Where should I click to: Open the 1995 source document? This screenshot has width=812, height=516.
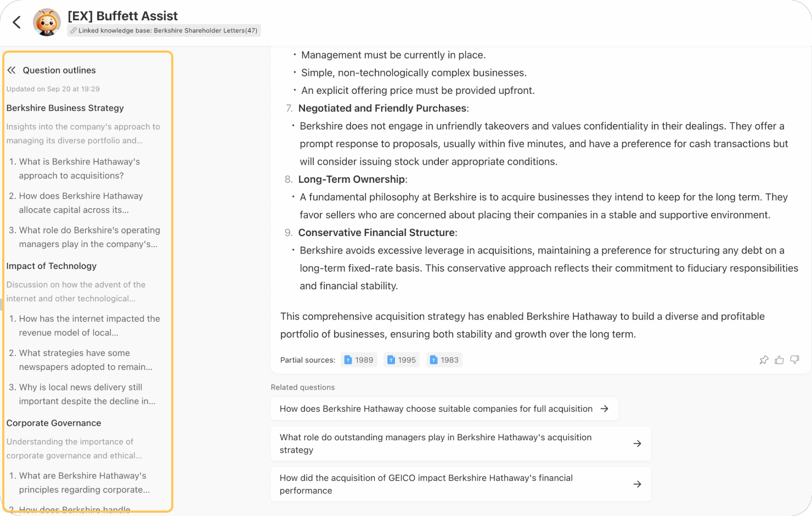tap(402, 360)
